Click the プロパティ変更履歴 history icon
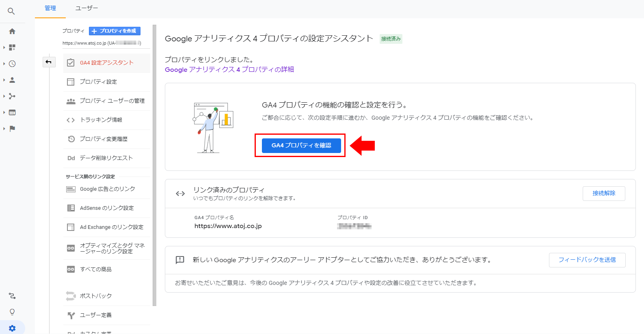The width and height of the screenshot is (644, 334). pos(71,139)
